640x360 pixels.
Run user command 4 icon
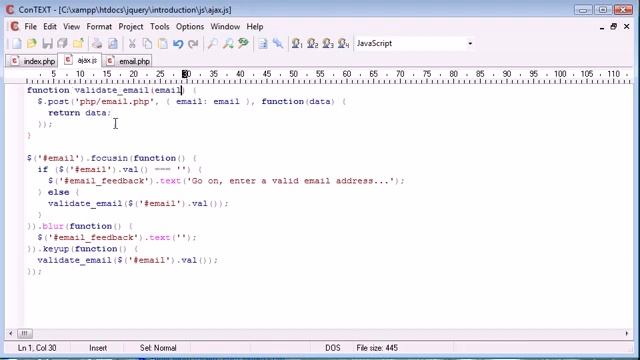[344, 43]
